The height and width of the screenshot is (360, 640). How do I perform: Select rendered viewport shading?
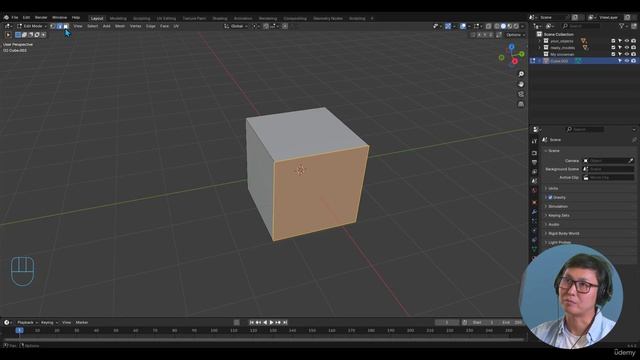coord(516,26)
